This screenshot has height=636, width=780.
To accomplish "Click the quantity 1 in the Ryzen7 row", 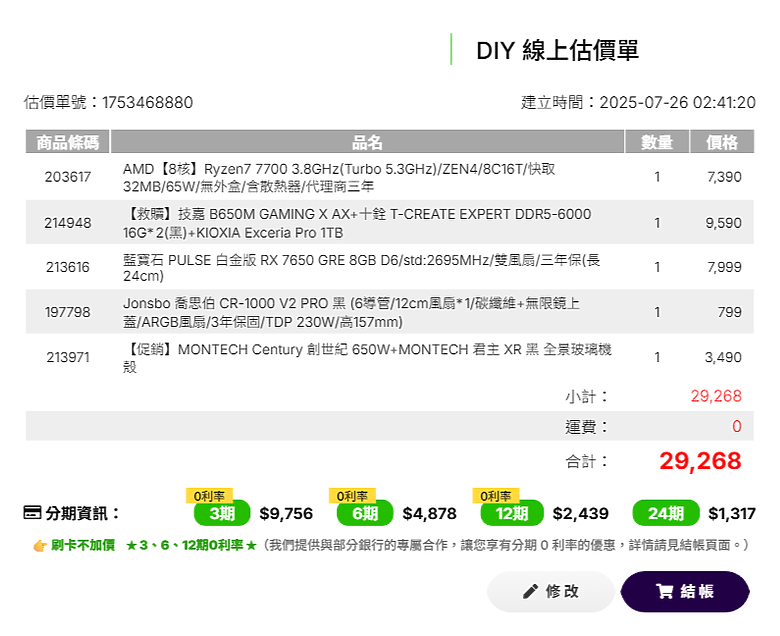I will click(x=657, y=177).
